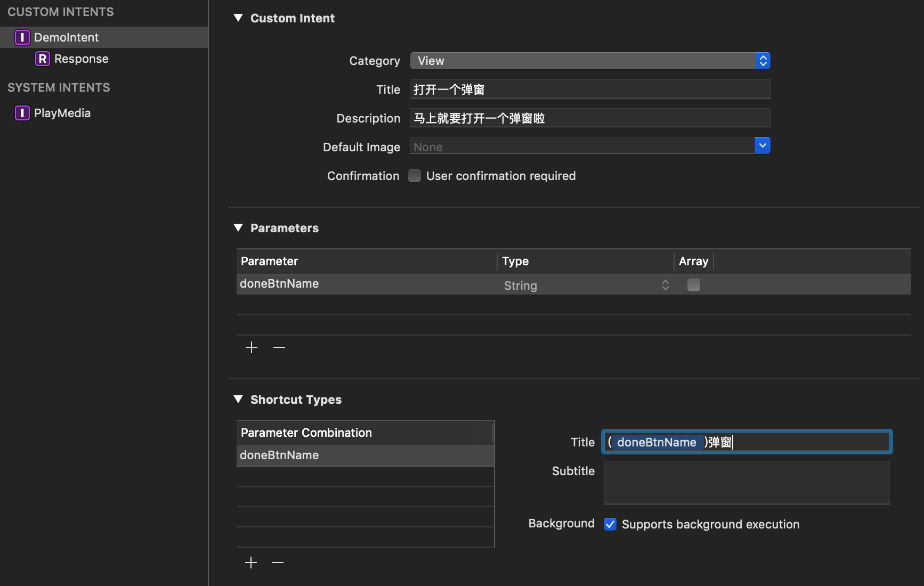Image resolution: width=924 pixels, height=586 pixels.
Task: Select Response under DemoIntent
Action: pyautogui.click(x=81, y=59)
